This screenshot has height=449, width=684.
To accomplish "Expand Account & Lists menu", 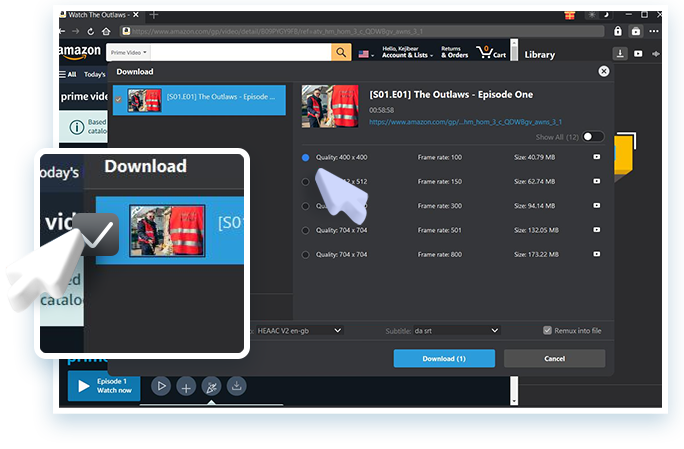I will click(x=407, y=52).
